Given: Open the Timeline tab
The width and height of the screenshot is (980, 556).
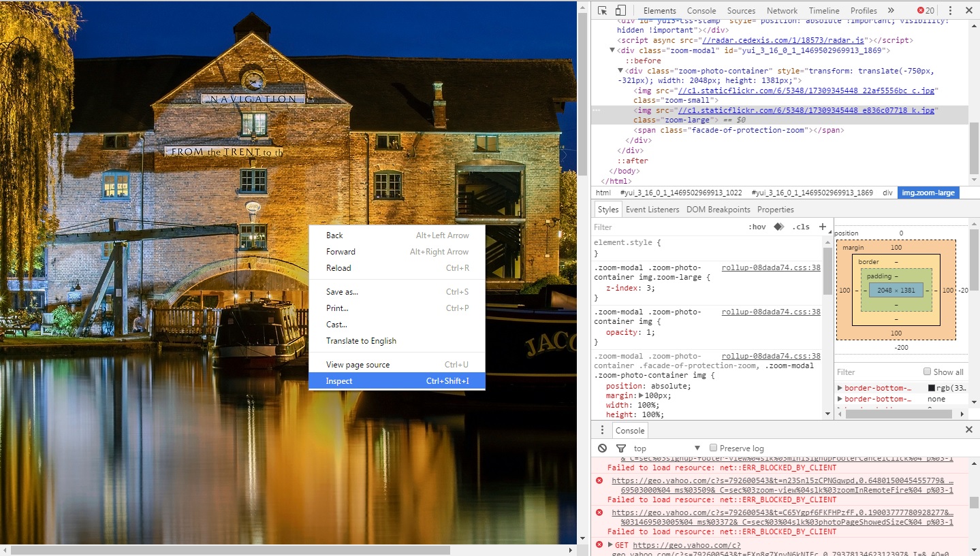Looking at the screenshot, I should (x=823, y=10).
